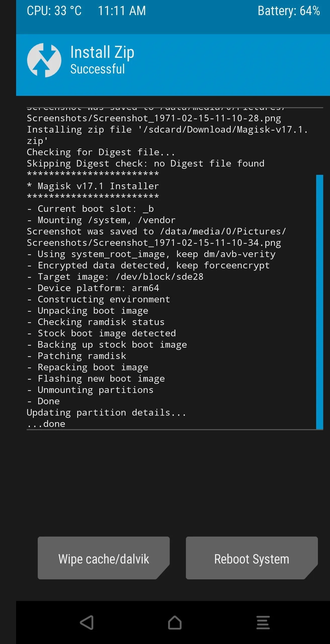Tap the Battery 64% indicator
Viewport: 330px width, 644px height.
(x=289, y=11)
